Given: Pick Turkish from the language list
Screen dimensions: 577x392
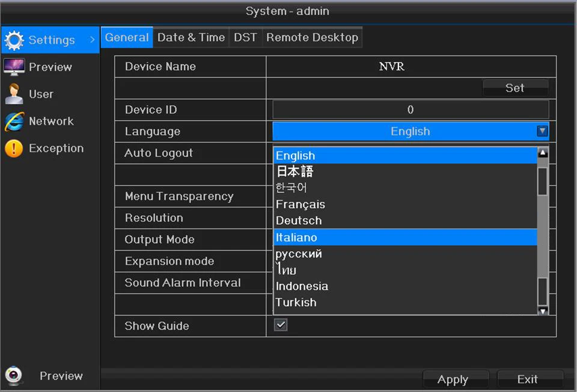Looking at the screenshot, I should pos(405,302).
